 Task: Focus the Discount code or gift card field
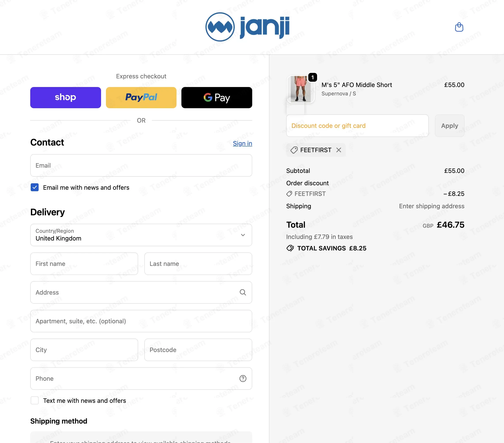[357, 126]
